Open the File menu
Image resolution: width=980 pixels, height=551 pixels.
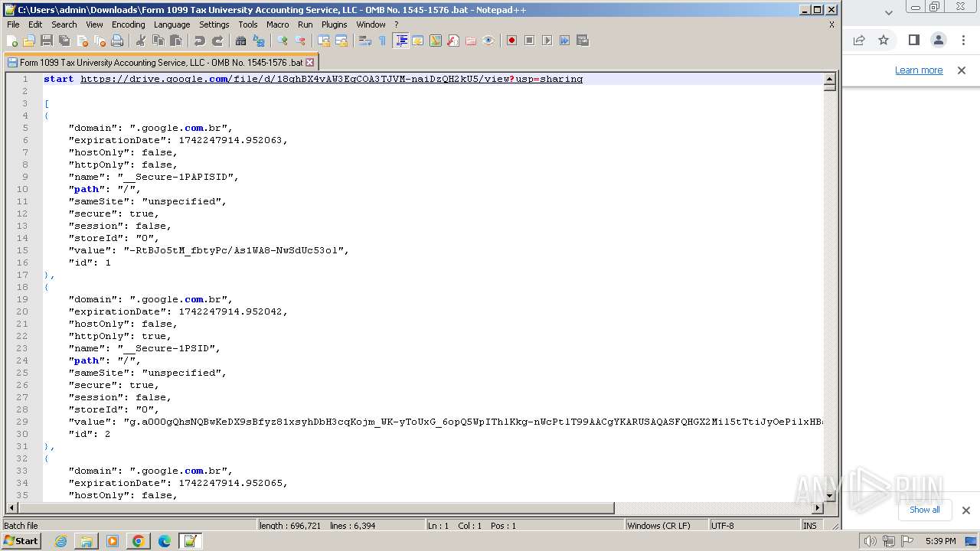point(13,24)
